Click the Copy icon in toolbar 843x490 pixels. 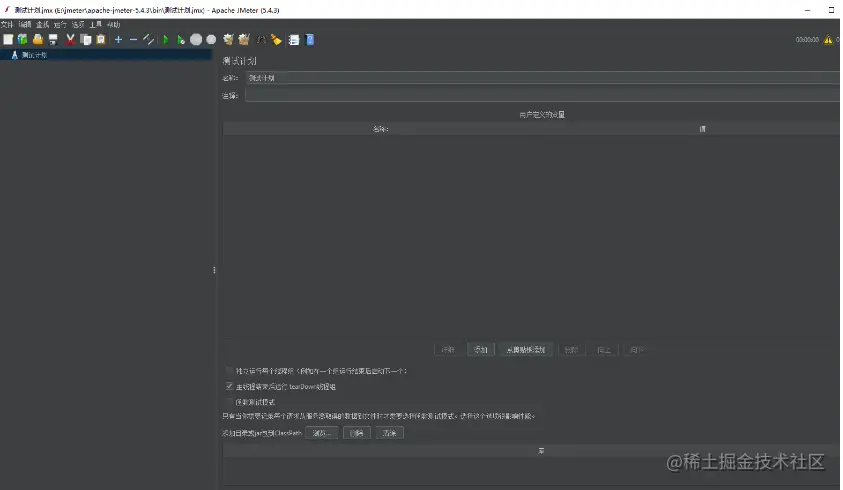click(85, 39)
